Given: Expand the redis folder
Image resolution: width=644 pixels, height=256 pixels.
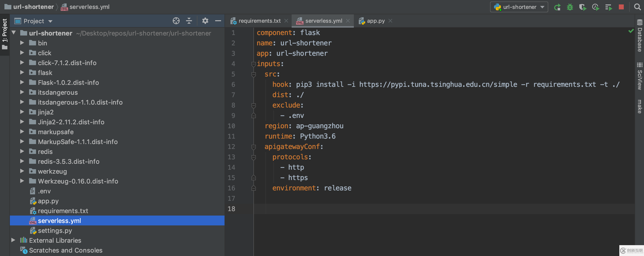Looking at the screenshot, I should 22,151.
